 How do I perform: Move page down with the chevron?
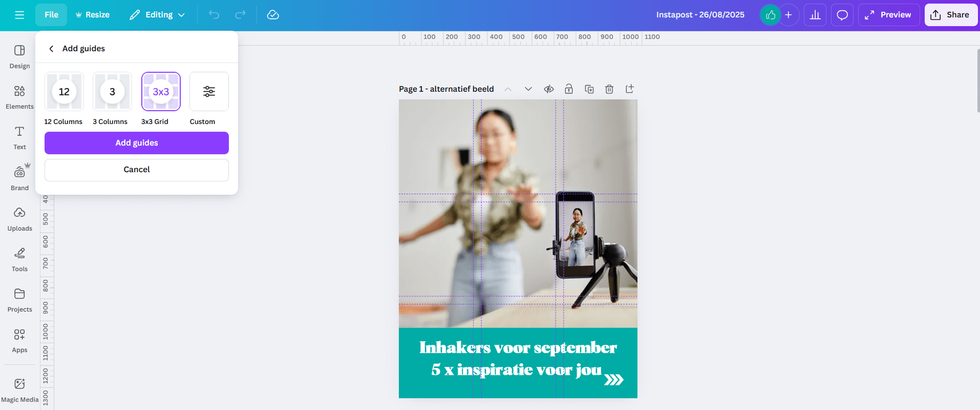coord(528,89)
